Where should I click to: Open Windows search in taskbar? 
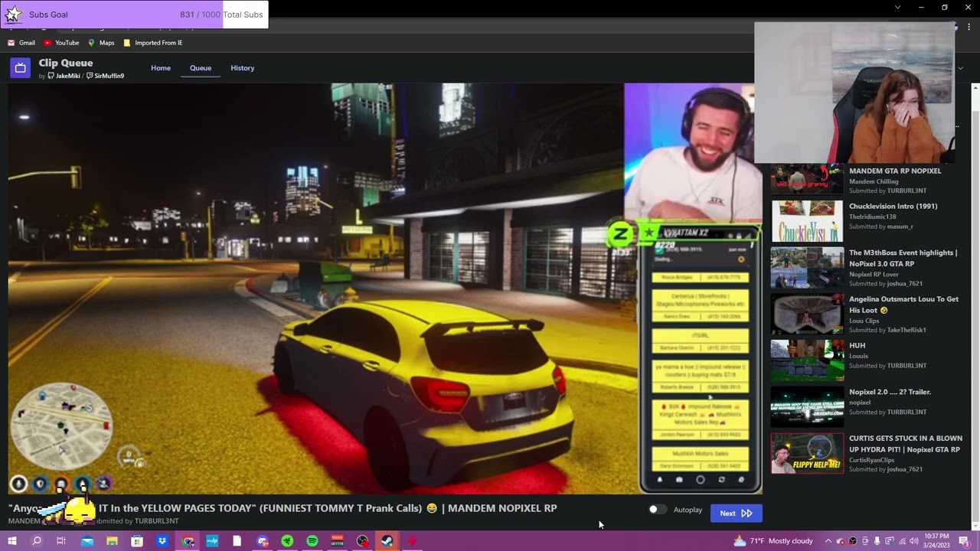point(36,541)
